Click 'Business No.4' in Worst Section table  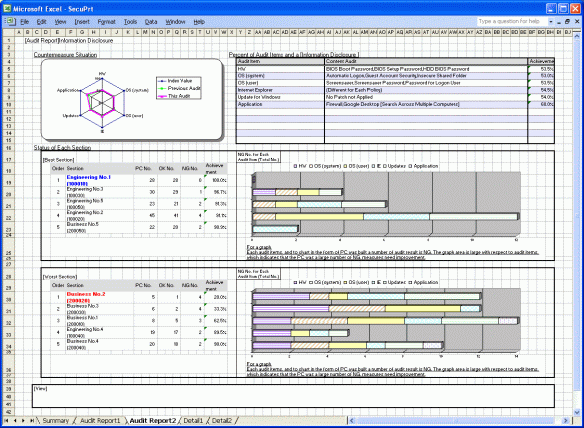[83, 341]
